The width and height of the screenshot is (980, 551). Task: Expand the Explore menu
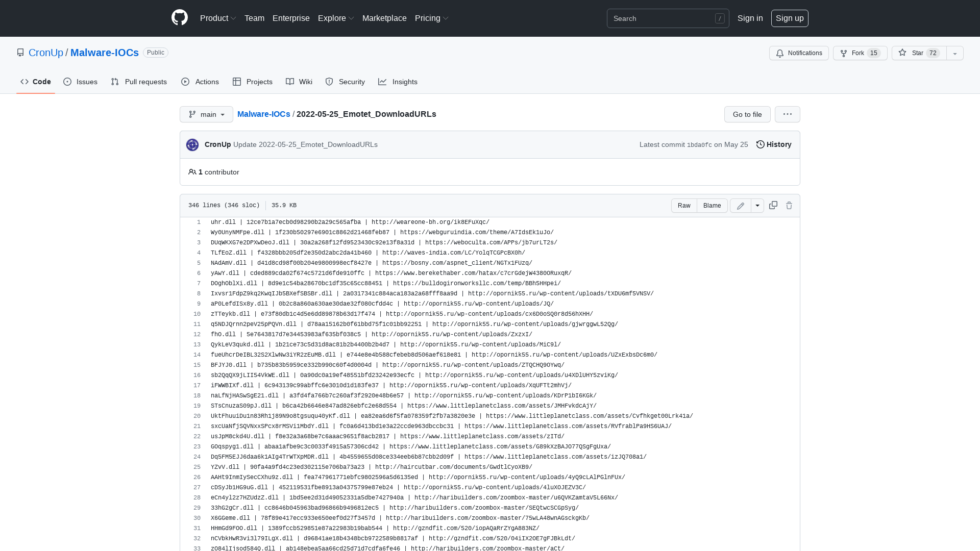[336, 18]
